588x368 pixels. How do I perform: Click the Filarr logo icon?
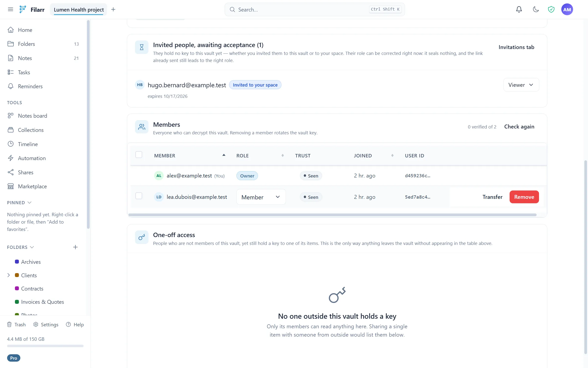tap(23, 10)
